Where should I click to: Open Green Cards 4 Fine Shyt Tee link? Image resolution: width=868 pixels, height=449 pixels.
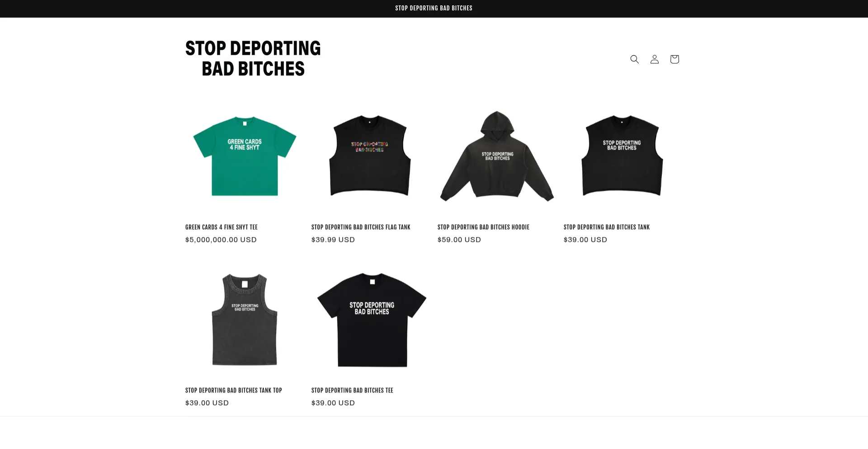point(221,227)
